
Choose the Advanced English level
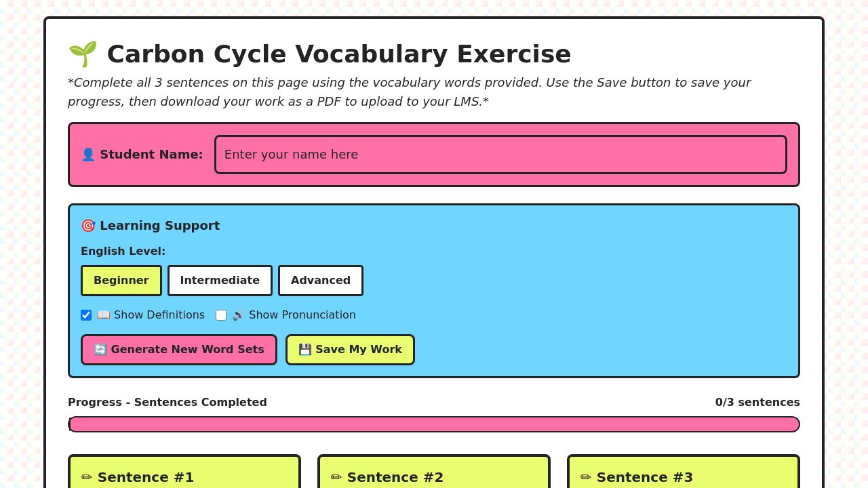tap(321, 281)
